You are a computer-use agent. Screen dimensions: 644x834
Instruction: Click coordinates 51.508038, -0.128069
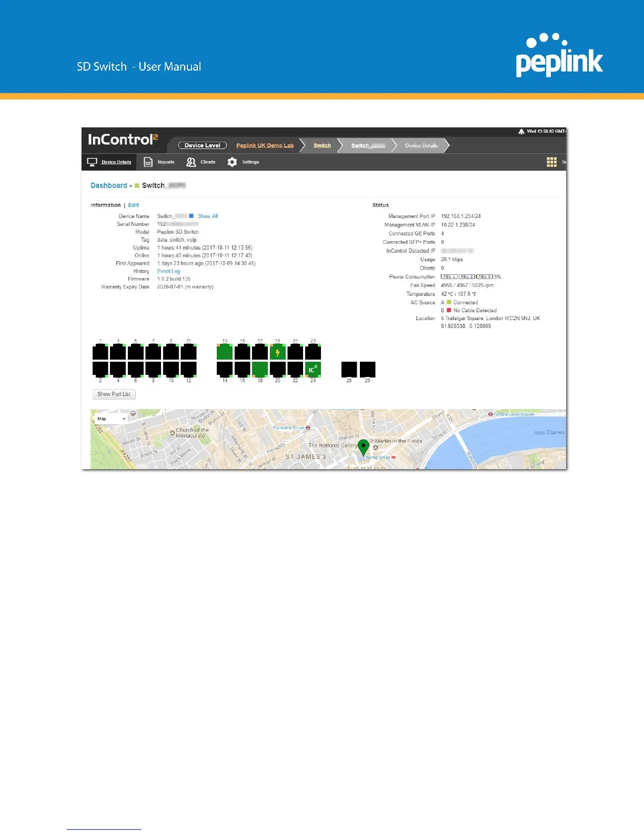[x=466, y=326]
